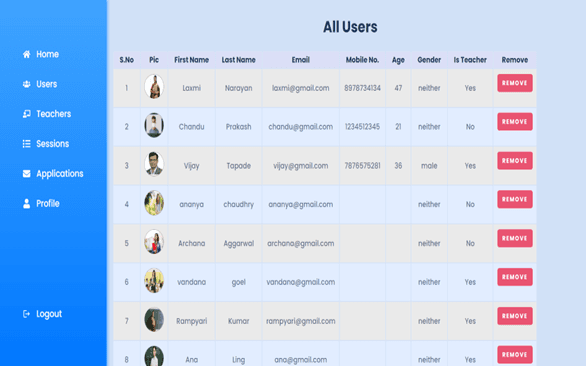Select email ananya@gmail.com

(x=300, y=204)
